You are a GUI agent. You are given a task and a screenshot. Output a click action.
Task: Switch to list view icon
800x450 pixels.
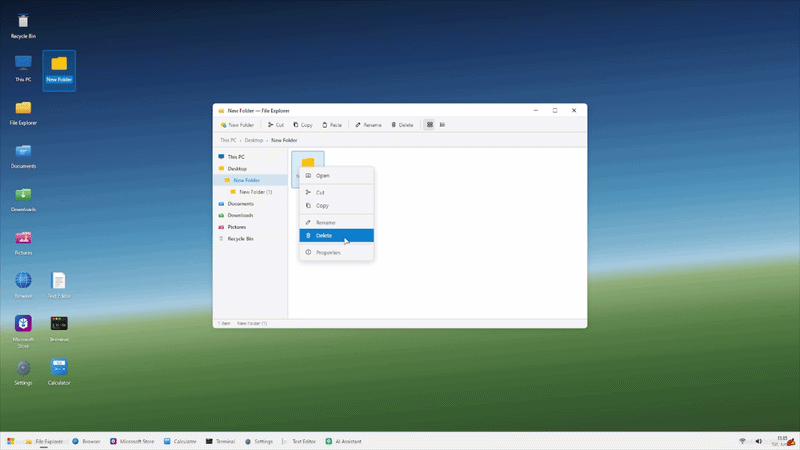(x=442, y=124)
